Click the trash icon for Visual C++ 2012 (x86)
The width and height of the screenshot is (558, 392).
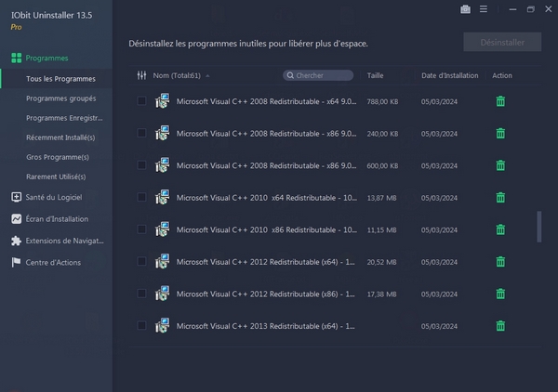point(500,294)
